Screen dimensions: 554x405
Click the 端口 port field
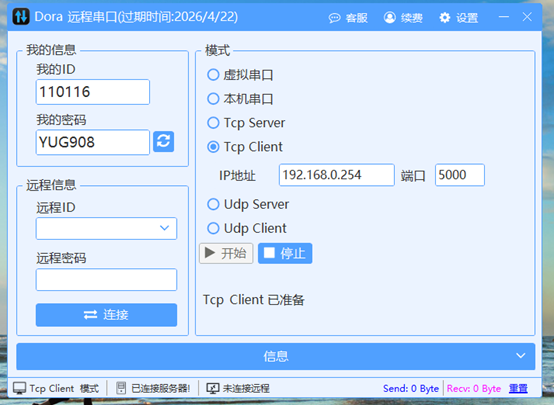[460, 175]
